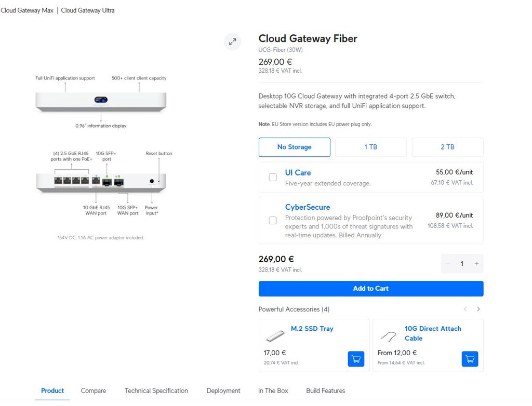This screenshot has width=532, height=406.
Task: Open the Deployment tab
Action: 223,391
